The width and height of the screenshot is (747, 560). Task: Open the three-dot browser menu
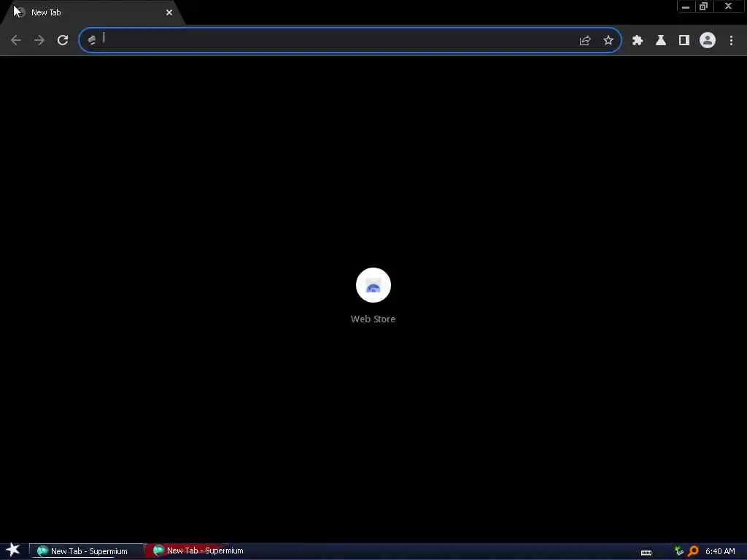[731, 41]
